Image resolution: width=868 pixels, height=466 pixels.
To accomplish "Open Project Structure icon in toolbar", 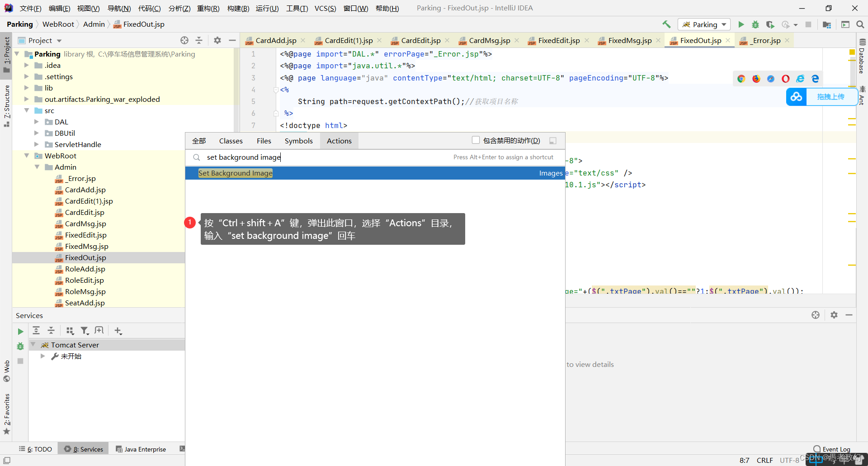I will (827, 24).
